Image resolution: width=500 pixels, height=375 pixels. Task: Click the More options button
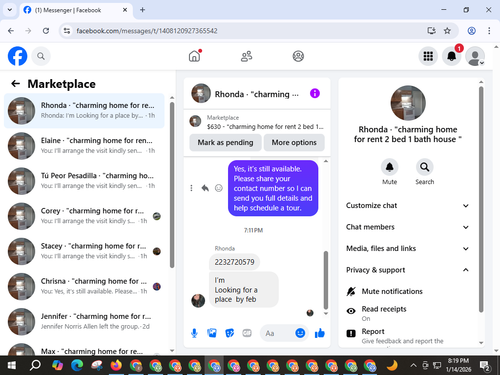click(294, 142)
